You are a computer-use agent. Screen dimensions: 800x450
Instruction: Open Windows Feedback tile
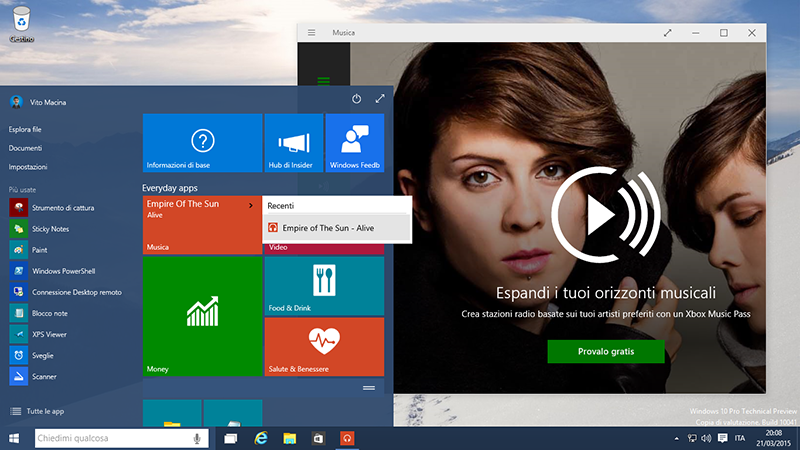coord(355,143)
